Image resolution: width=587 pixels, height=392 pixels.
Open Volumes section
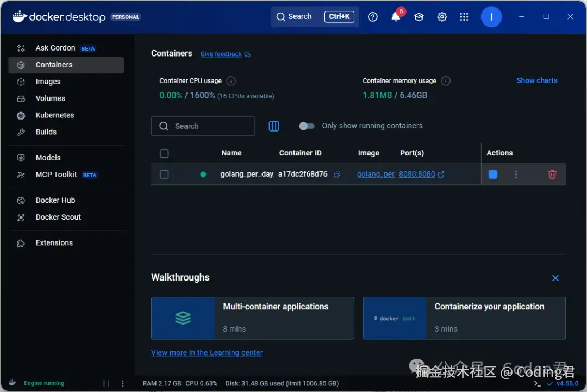[66, 98]
